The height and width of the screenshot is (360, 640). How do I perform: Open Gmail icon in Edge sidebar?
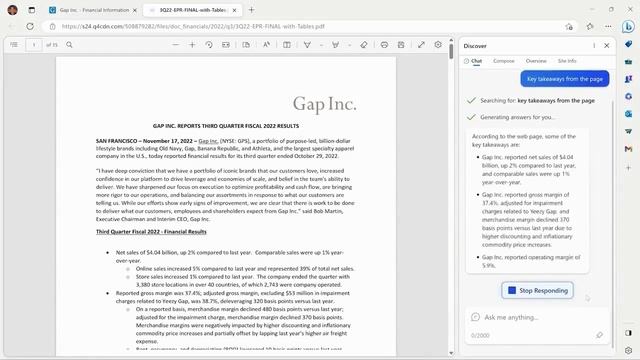[x=629, y=149]
